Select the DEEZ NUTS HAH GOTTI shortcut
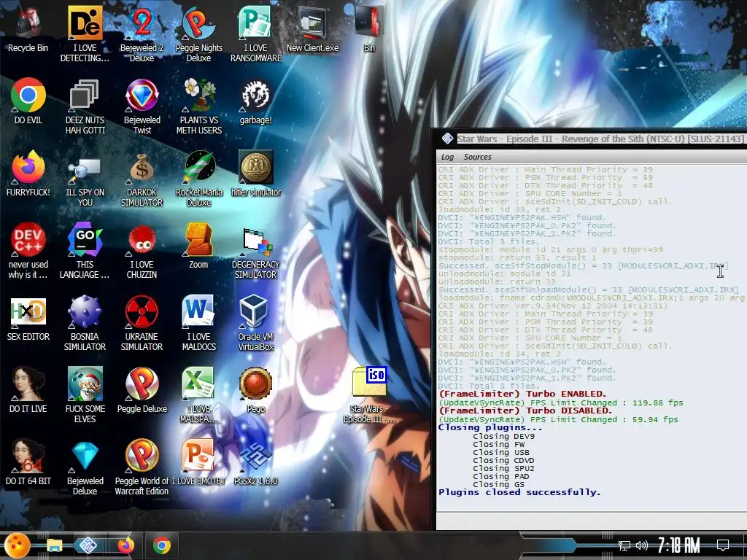747x560 pixels. coord(85,106)
